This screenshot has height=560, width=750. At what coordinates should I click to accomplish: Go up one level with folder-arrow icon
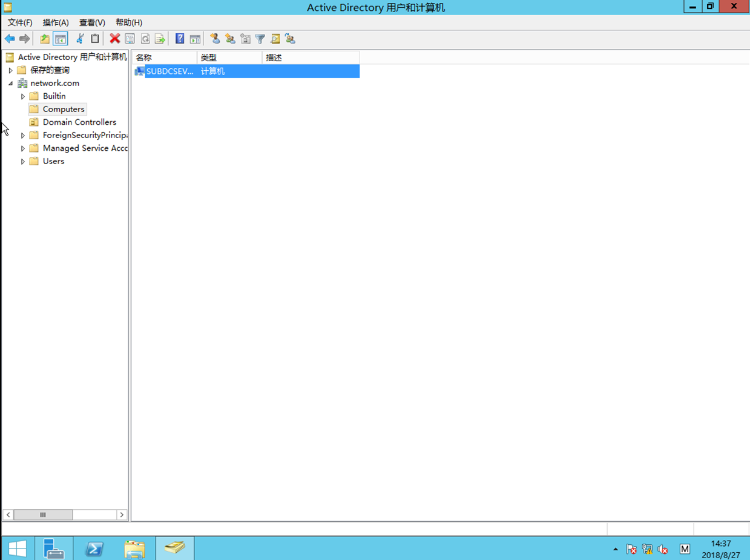45,39
